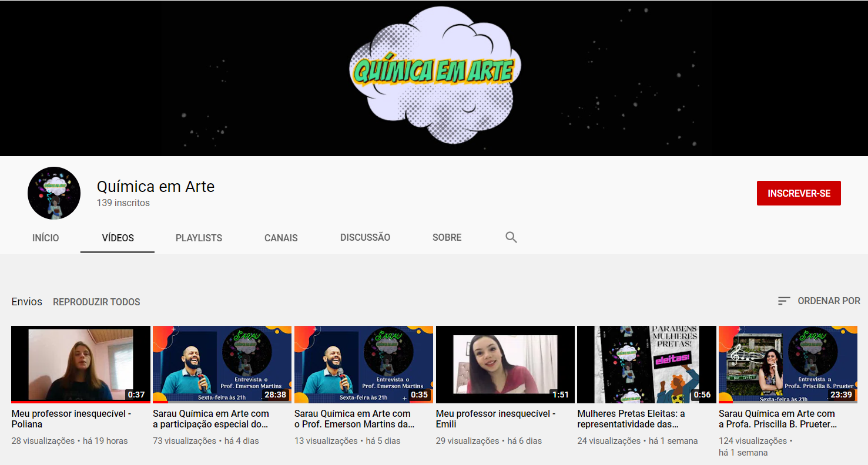The image size is (868, 465).
Task: View the SOBRE tab
Action: click(447, 238)
